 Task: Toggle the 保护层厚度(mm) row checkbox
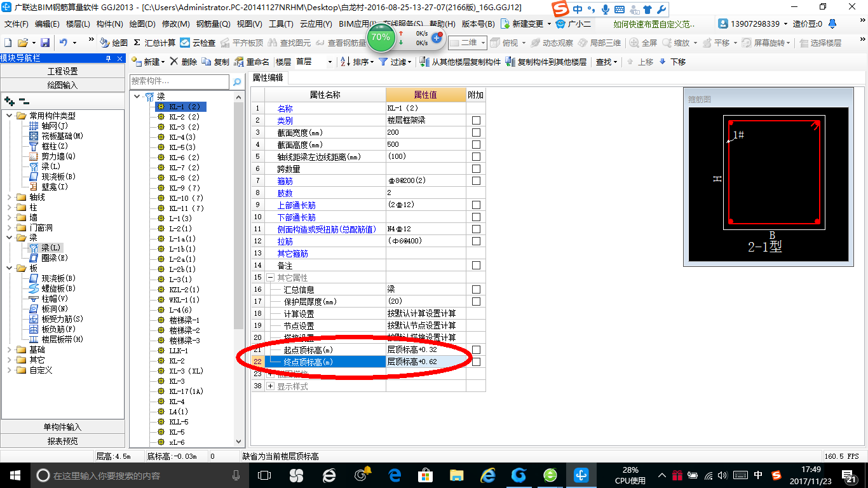[x=476, y=302]
